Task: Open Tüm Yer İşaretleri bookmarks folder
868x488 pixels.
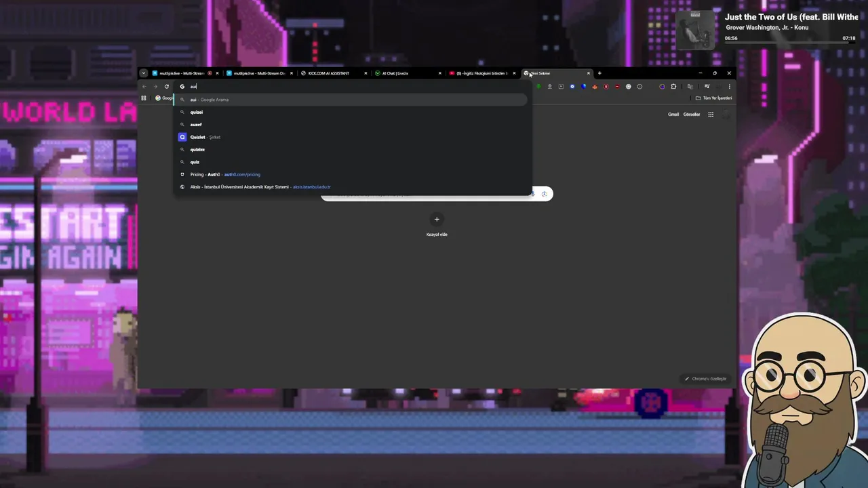Action: tap(714, 98)
